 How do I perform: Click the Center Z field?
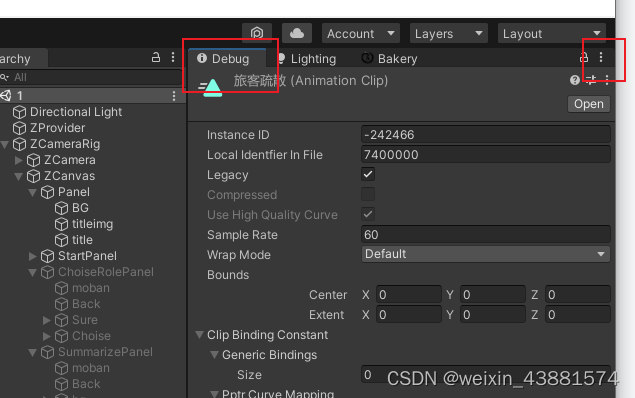click(577, 294)
